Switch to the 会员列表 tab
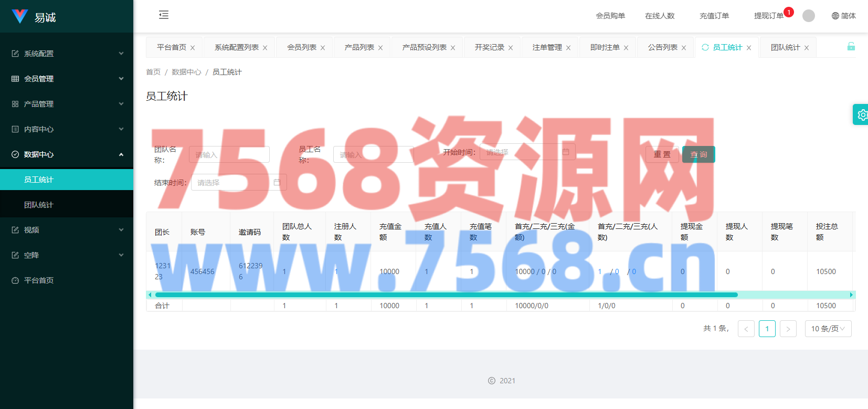This screenshot has width=868, height=409. [301, 47]
